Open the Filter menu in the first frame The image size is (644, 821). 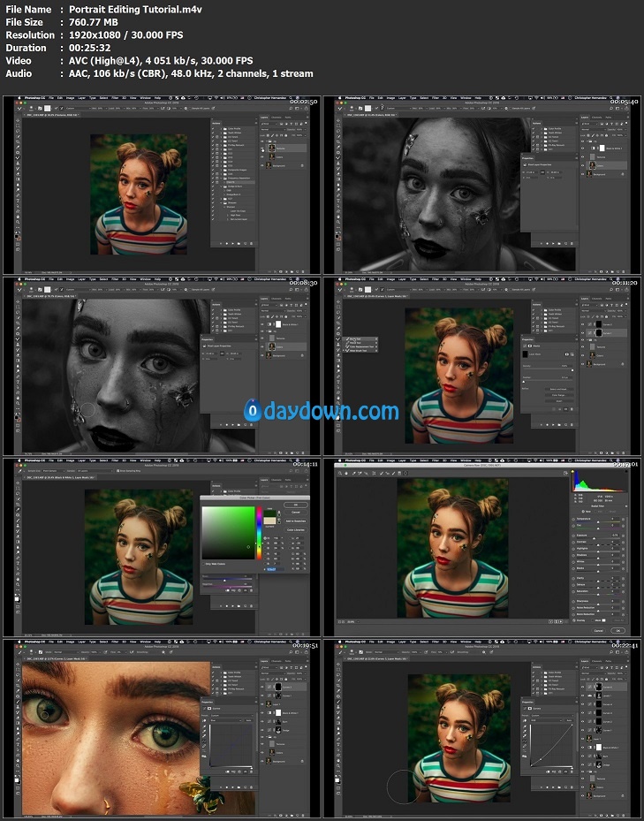pyautogui.click(x=115, y=99)
